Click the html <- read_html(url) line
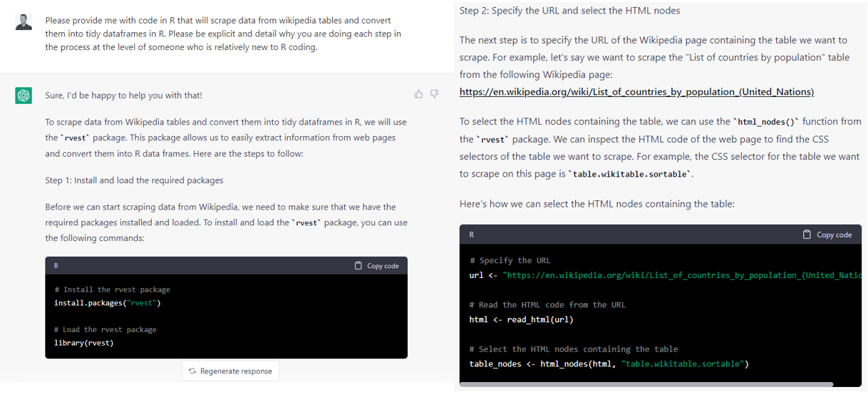Image resolution: width=868 pixels, height=397 pixels. [x=522, y=319]
